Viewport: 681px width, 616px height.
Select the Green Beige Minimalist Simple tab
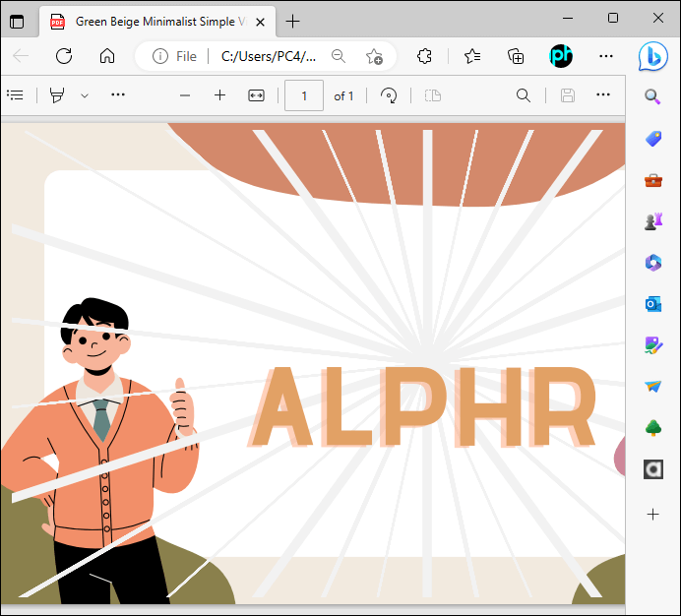point(157,22)
